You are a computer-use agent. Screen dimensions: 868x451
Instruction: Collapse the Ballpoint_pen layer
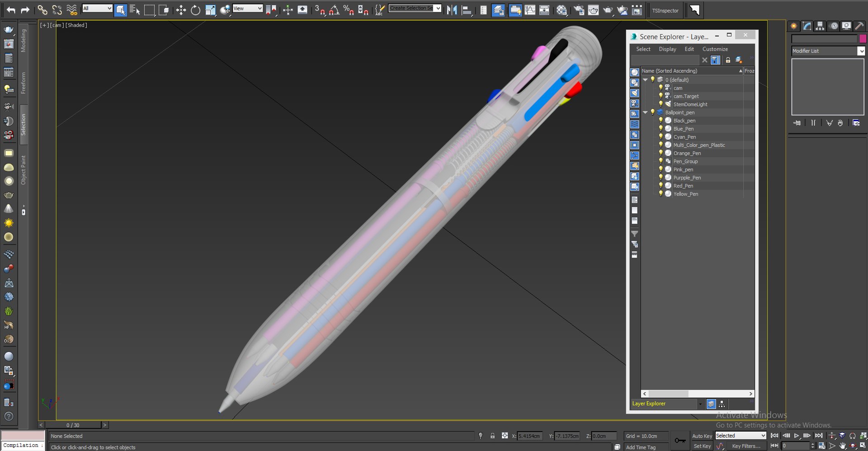point(646,112)
